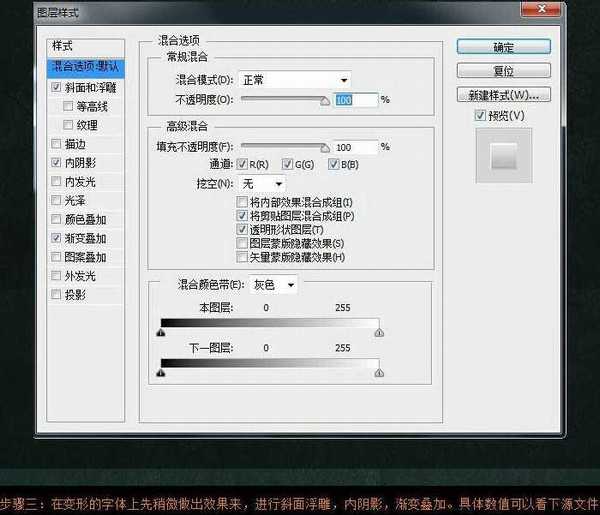Enable the 纹理 checkbox
Viewport: 600px width, 515px height.
click(68, 124)
